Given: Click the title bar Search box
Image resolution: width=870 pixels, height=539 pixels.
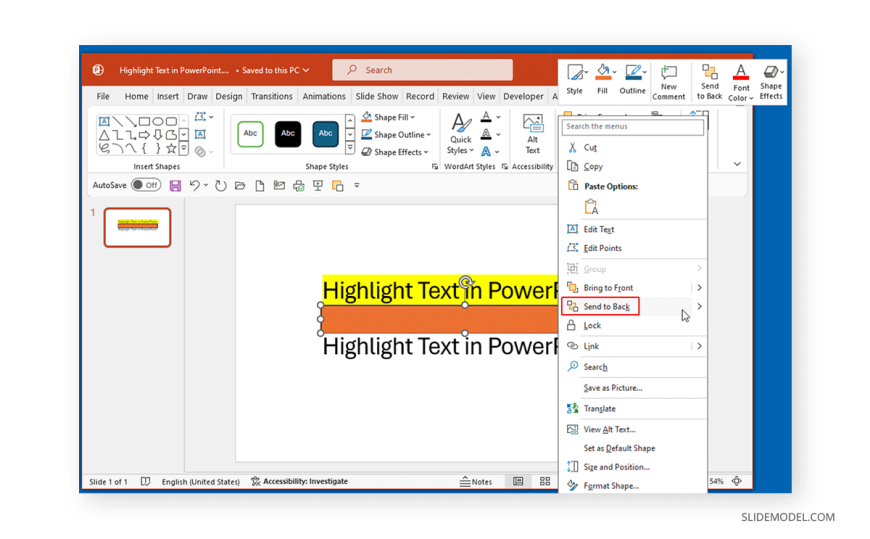Looking at the screenshot, I should pyautogui.click(x=422, y=70).
